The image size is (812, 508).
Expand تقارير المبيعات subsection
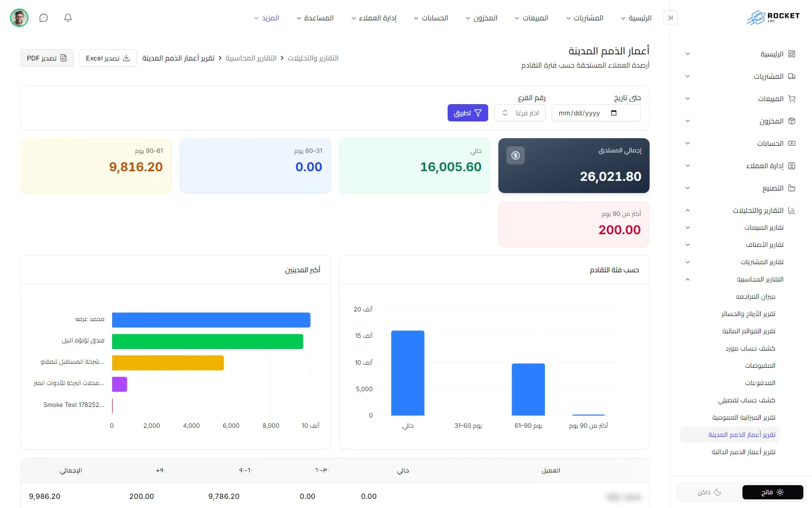coord(688,228)
